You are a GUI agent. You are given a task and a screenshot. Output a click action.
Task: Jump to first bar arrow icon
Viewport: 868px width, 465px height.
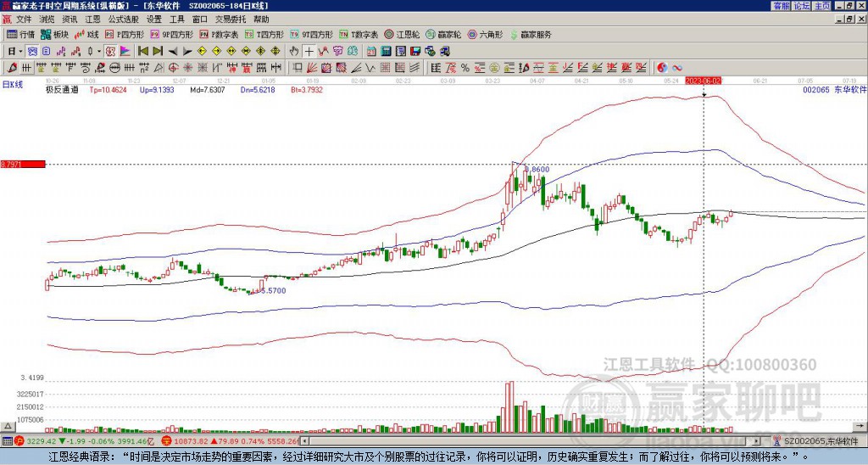point(142,52)
